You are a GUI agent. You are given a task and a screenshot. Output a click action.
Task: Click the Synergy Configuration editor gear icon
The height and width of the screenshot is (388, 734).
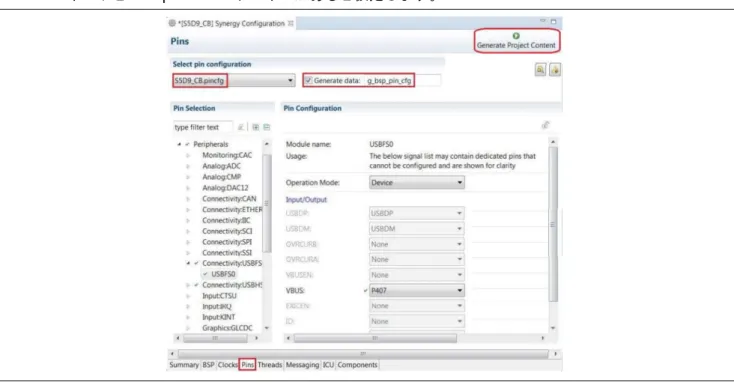(172, 23)
